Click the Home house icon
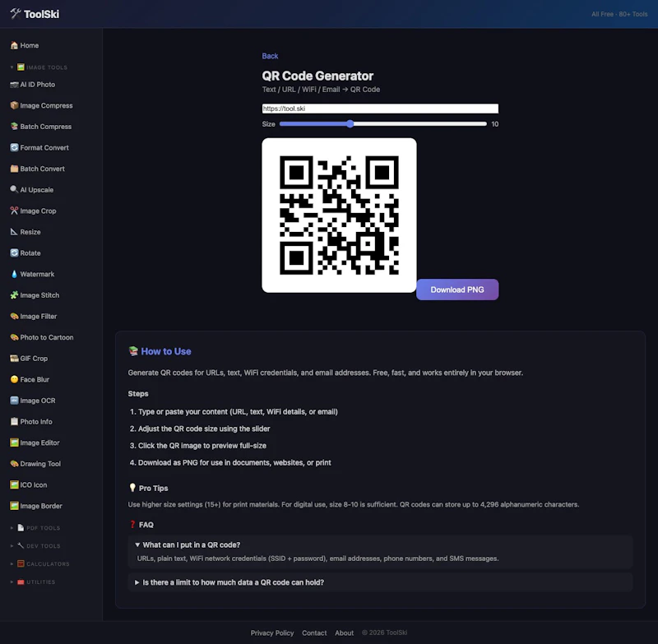 click(x=14, y=45)
